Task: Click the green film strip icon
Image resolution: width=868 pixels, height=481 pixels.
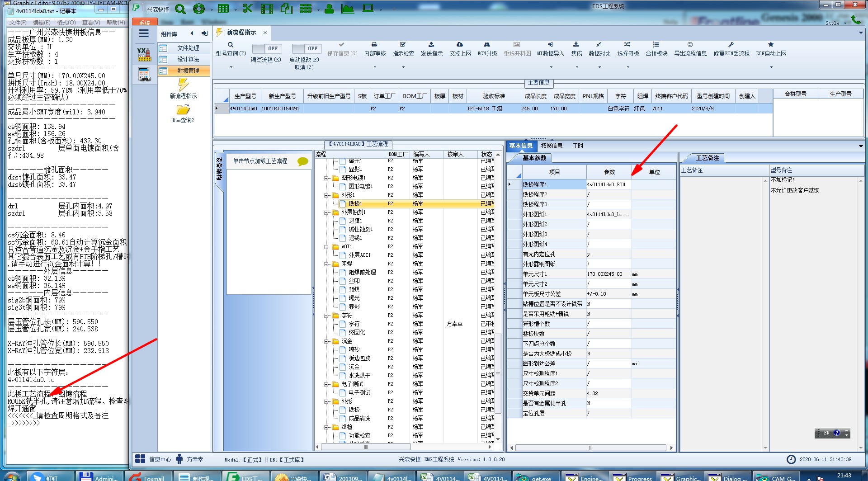Action: point(267,9)
